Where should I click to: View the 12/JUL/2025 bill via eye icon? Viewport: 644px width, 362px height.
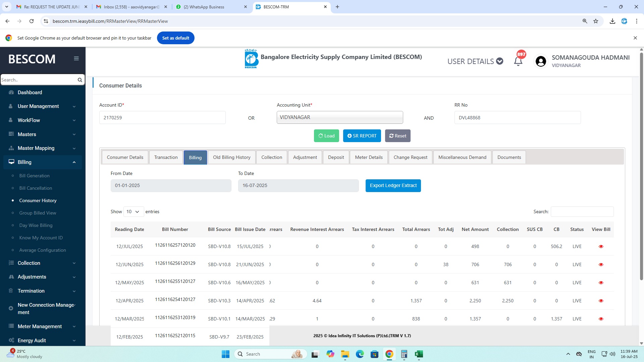[601, 246]
